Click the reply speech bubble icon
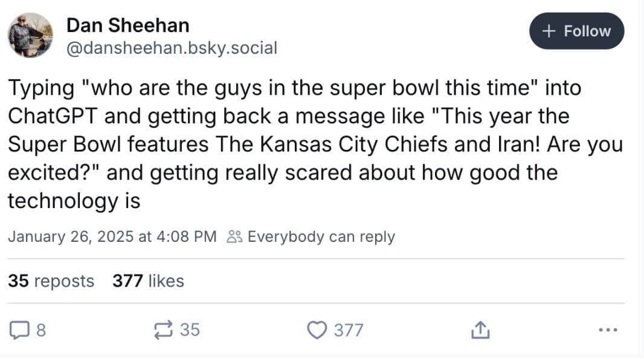Image resolution: width=644 pixels, height=358 pixels. coord(21,330)
